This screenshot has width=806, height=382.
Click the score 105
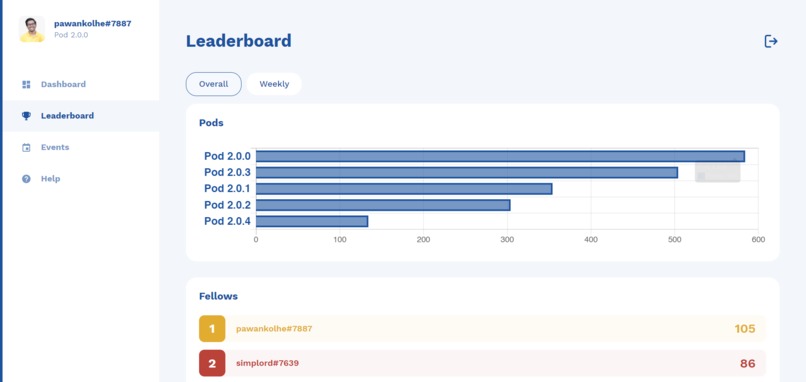coord(745,329)
